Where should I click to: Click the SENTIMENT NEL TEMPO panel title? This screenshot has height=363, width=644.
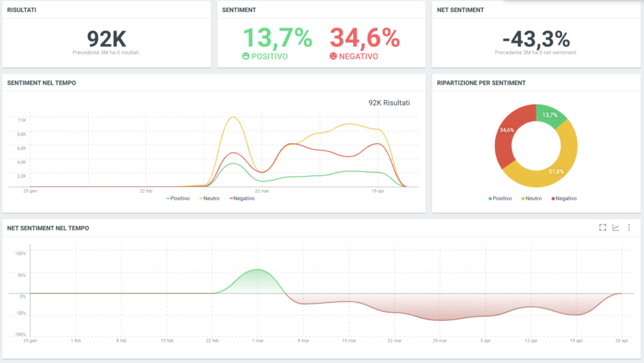pos(42,83)
